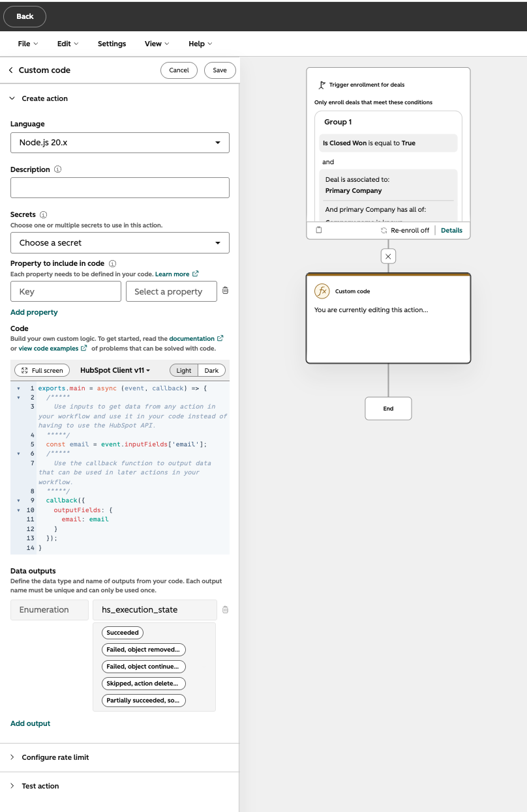Click the trigger enrollment flag icon
The height and width of the screenshot is (812, 527).
pos(322,85)
